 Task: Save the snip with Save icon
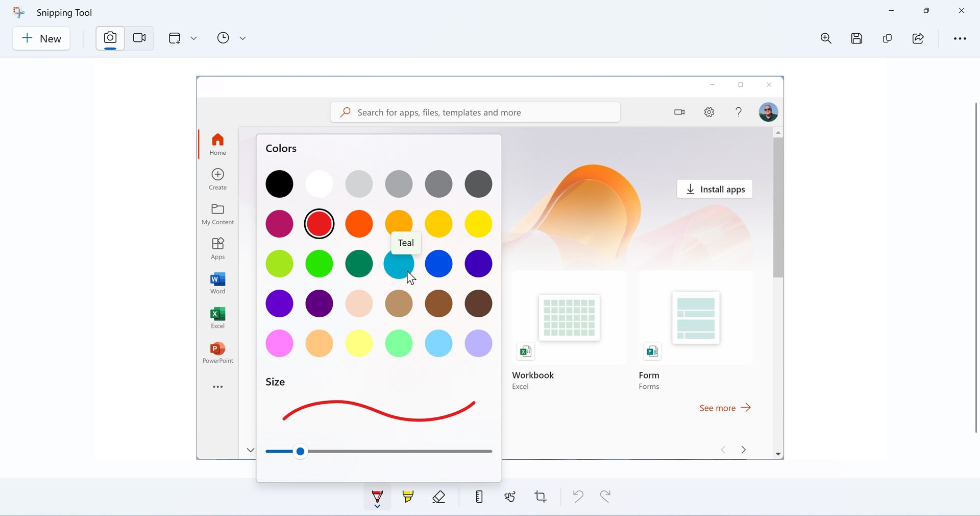[x=857, y=39]
